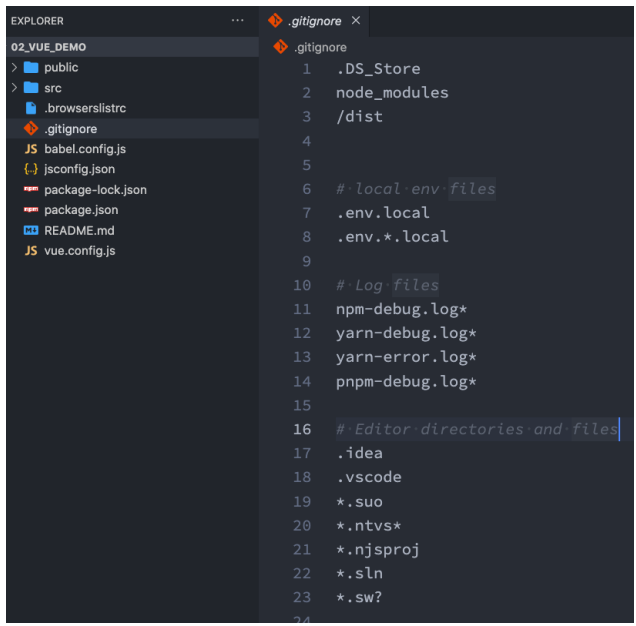Click the markdown icon for README.md
636x626 pixels.
[x=30, y=231]
